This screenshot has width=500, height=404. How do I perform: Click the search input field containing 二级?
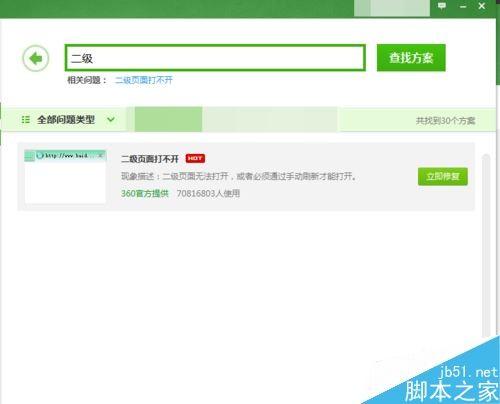215,58
